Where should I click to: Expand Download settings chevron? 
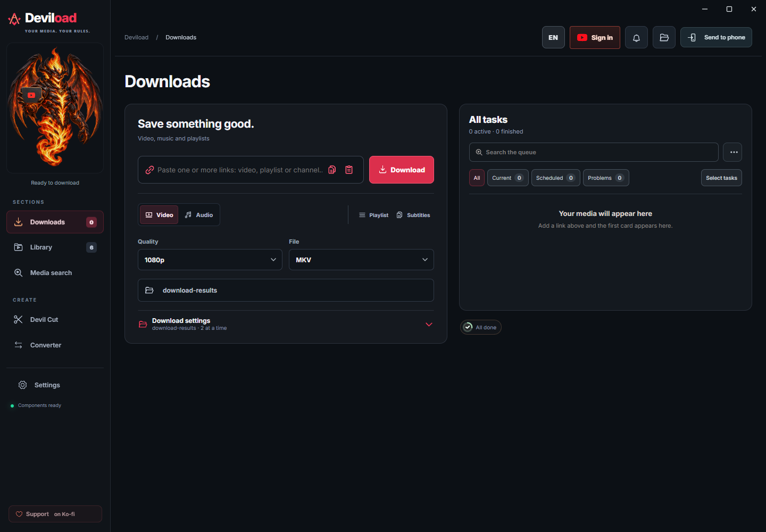point(429,324)
